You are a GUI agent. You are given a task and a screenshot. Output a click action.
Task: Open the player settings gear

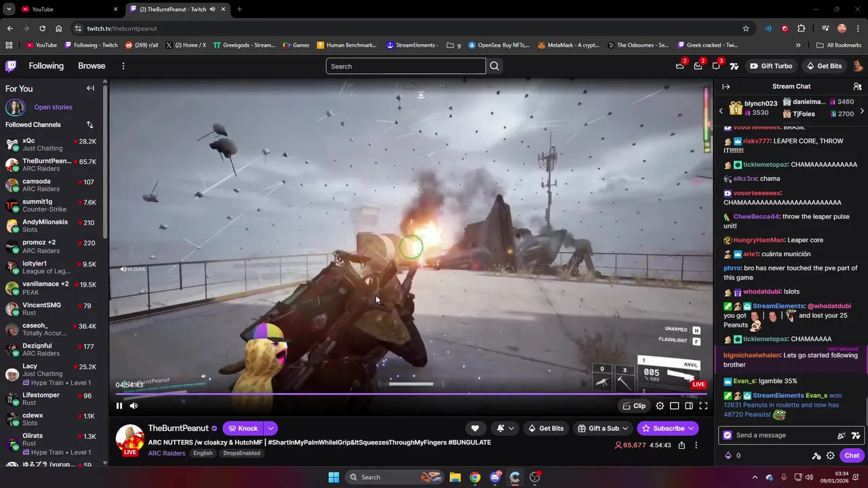coord(660,406)
